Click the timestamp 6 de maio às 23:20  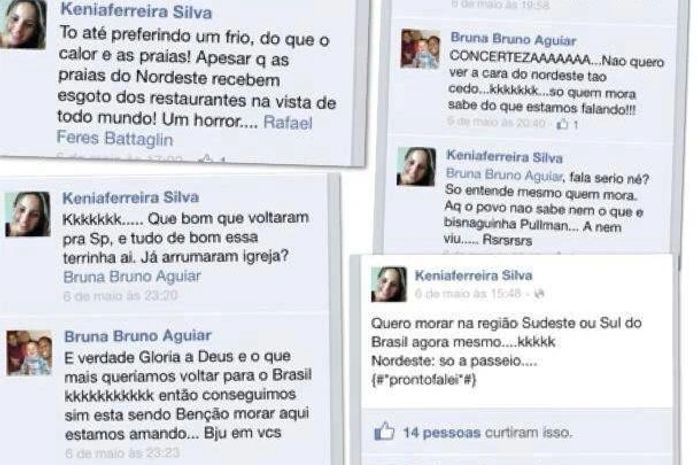(x=120, y=296)
